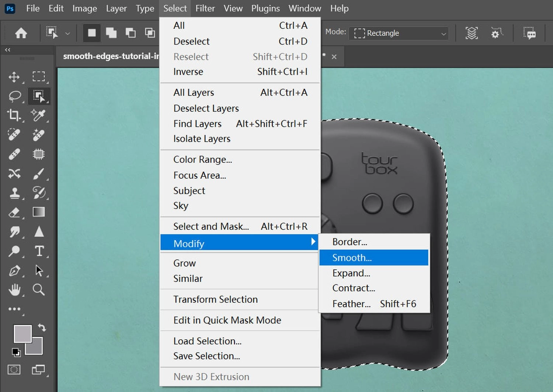553x392 pixels.
Task: Select the Hand tool
Action: 15,290
